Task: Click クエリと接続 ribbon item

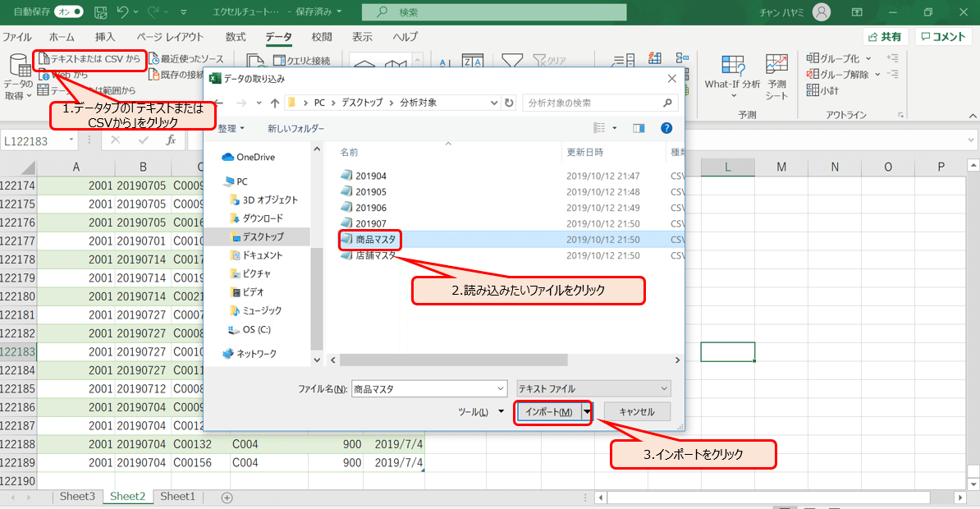Action: coord(303,61)
